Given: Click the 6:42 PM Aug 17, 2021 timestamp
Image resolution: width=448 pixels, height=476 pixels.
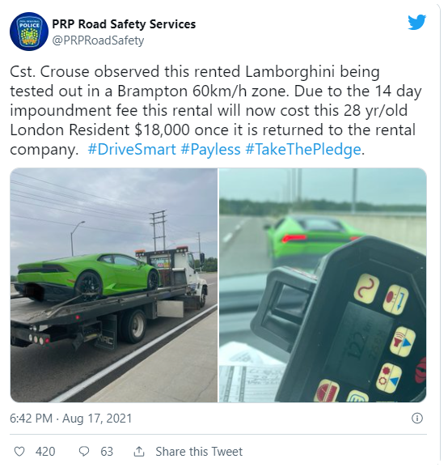Looking at the screenshot, I should coord(71,419).
